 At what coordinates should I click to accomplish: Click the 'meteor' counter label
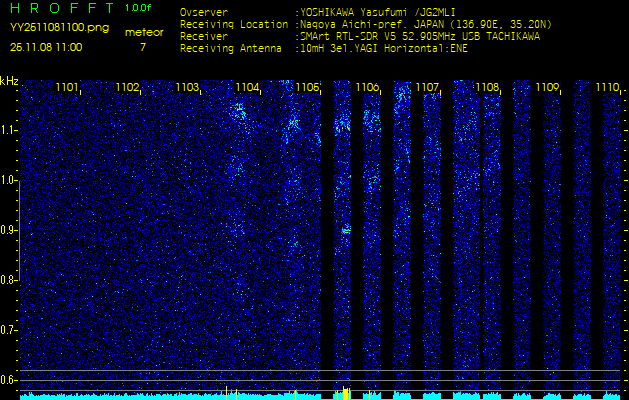coord(144,33)
